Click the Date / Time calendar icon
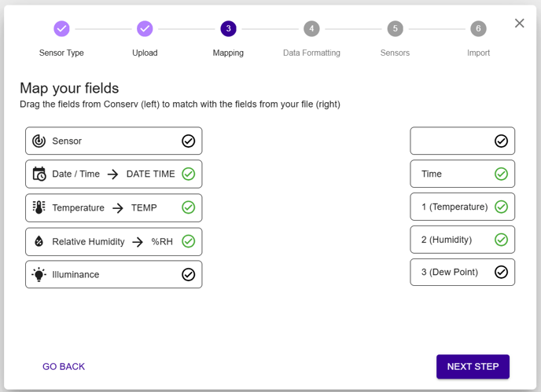Image resolution: width=541 pixels, height=392 pixels. coord(39,174)
